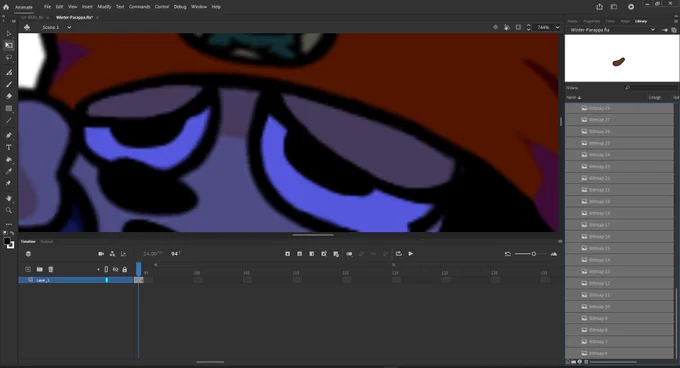Open the Window menu
This screenshot has height=368, width=680.
199,7
